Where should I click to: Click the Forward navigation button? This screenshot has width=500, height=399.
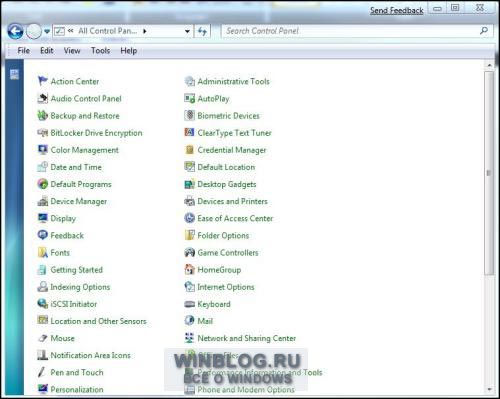(x=34, y=32)
